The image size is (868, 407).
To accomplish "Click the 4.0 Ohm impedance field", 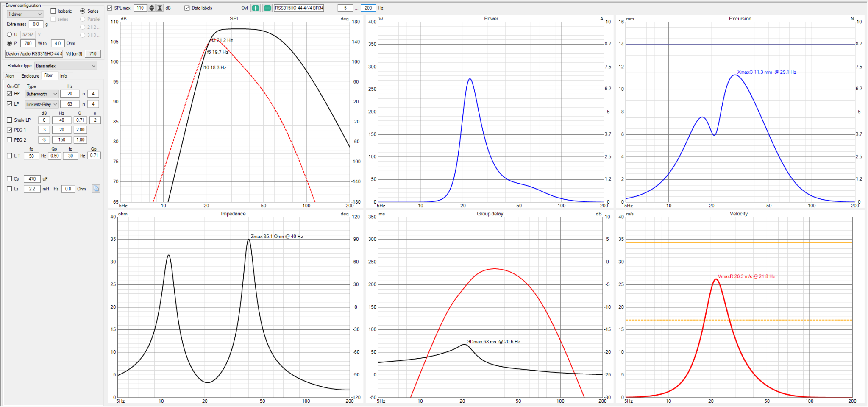I will tap(58, 43).
